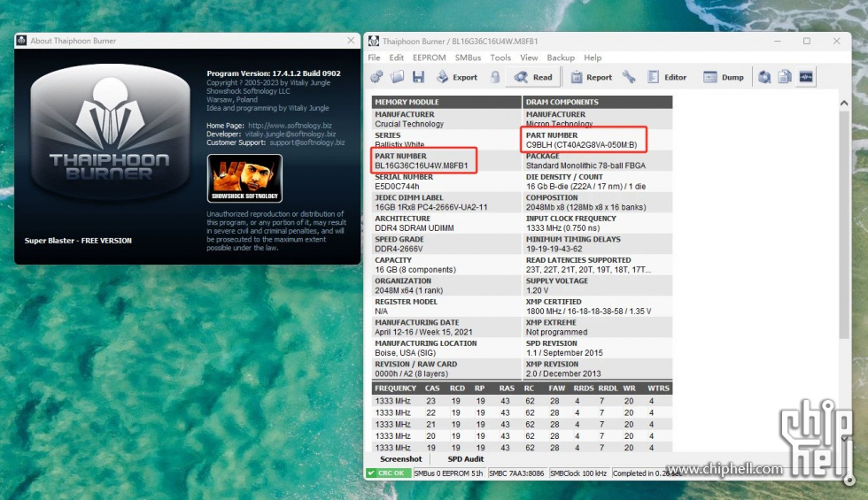The height and width of the screenshot is (500, 868).
Task: Click the Dump toolbar button
Action: point(724,77)
